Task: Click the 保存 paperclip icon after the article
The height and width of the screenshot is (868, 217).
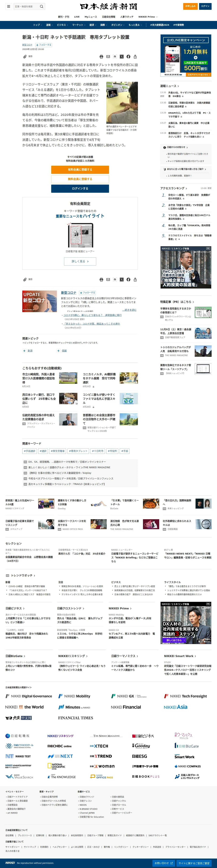Action: pyautogui.click(x=25, y=279)
